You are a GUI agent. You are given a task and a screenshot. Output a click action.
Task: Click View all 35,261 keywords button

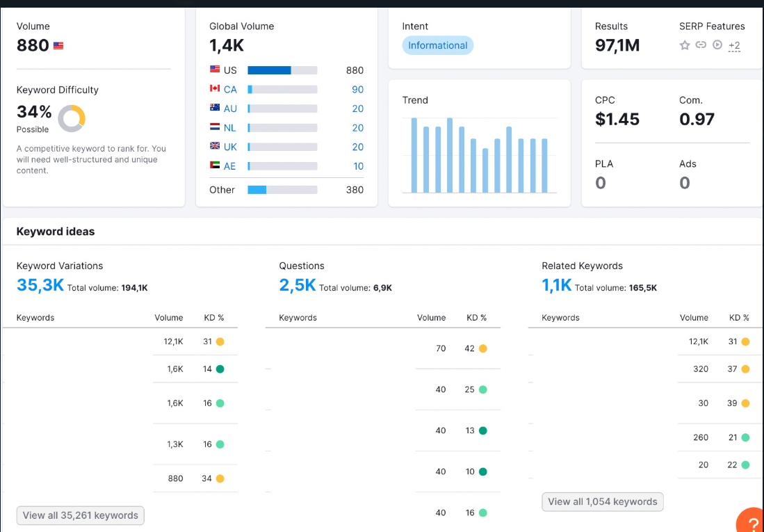point(81,515)
